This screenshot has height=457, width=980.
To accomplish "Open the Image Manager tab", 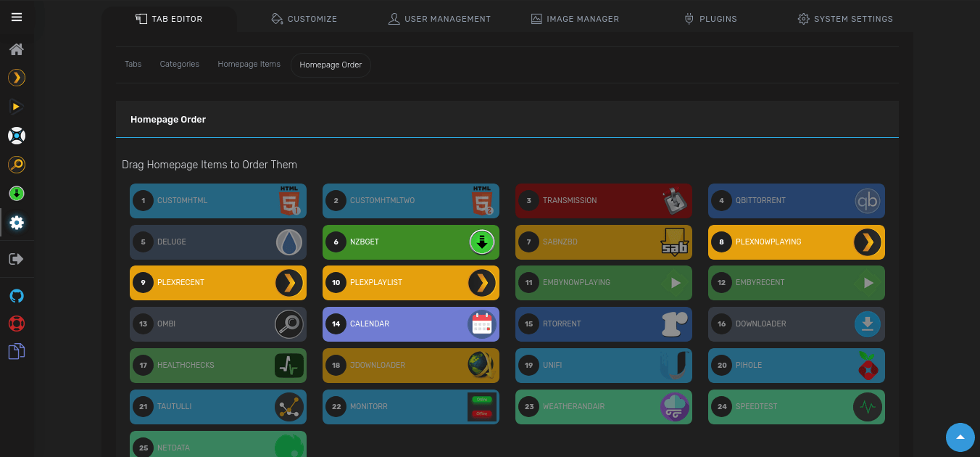I will (575, 19).
